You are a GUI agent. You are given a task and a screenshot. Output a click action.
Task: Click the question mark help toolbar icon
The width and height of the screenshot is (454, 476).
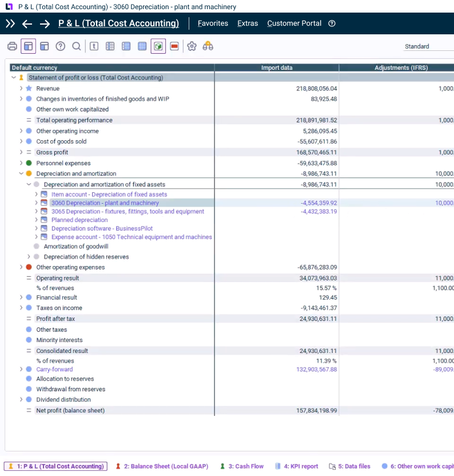[61, 46]
